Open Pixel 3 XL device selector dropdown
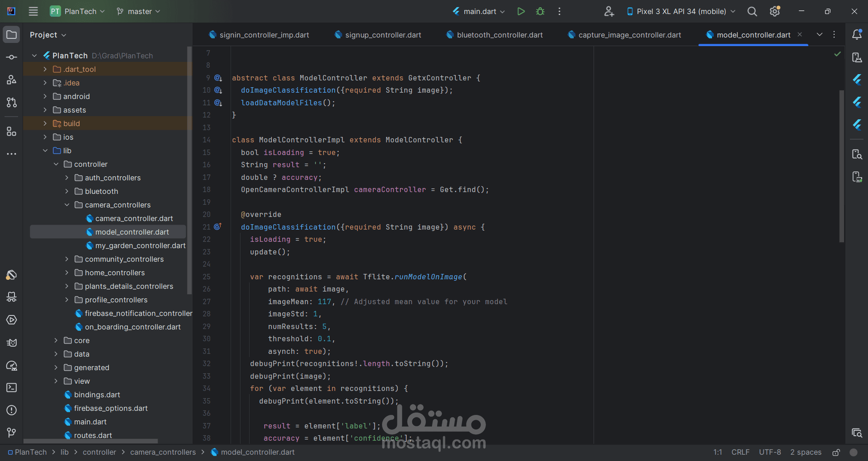 coord(681,11)
